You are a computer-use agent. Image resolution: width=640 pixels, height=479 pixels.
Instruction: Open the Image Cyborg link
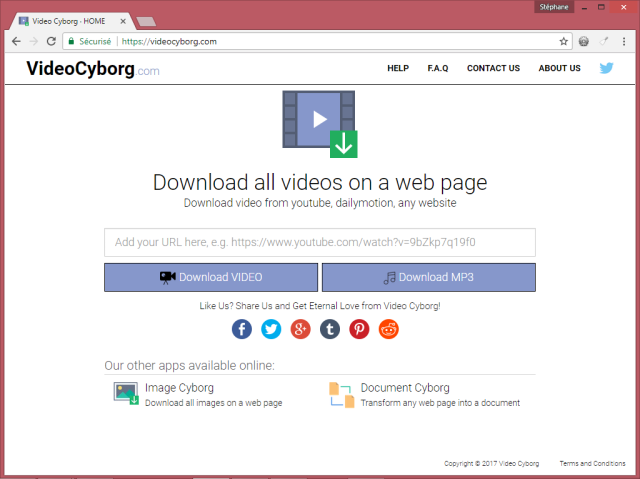point(179,388)
